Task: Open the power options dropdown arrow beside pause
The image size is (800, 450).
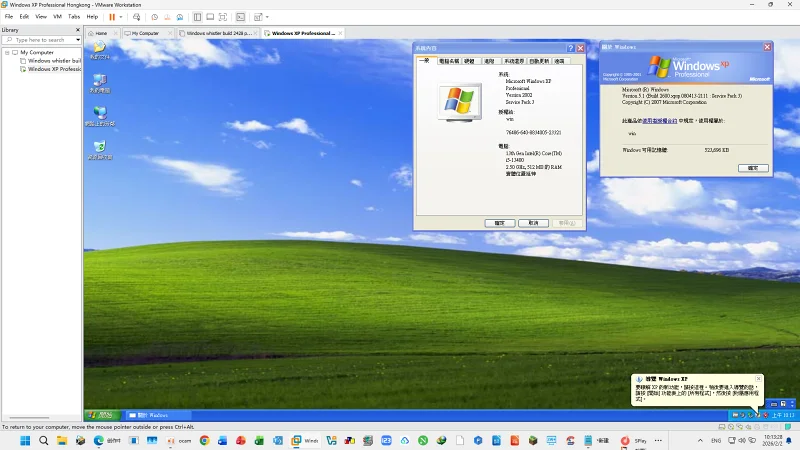Action: (x=121, y=17)
